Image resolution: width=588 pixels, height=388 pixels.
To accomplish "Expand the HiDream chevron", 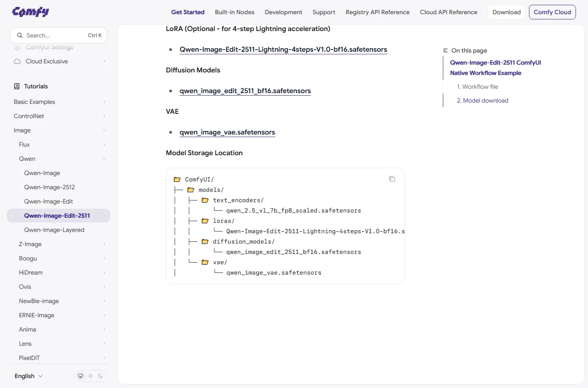I will tap(104, 272).
